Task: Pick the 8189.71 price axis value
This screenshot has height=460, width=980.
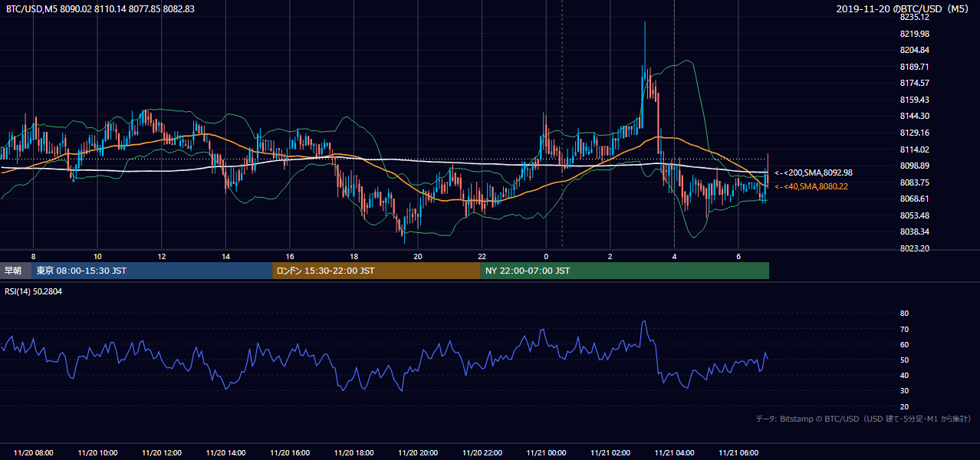Action: 915,67
